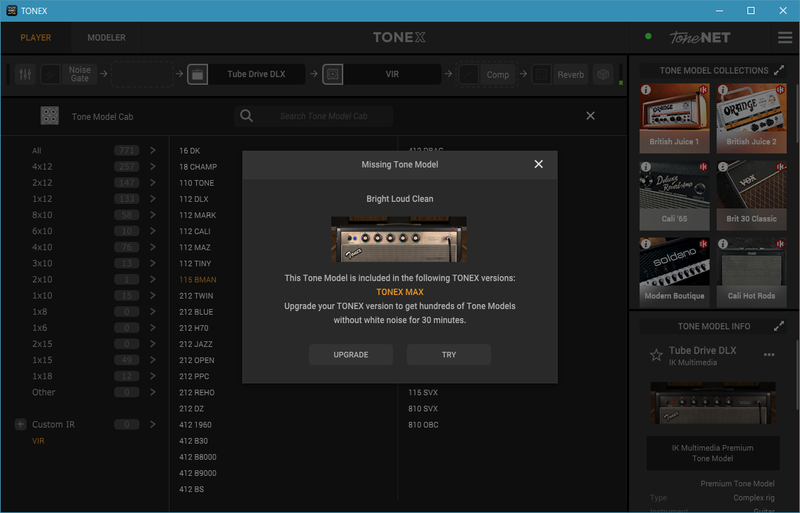The height and width of the screenshot is (513, 800).
Task: Click the IK badge on Modern Boutique
Action: pos(704,244)
